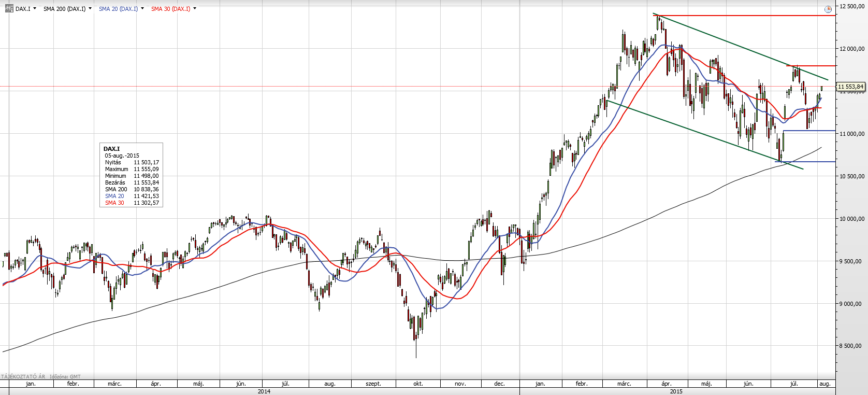Click the TÁJÉKOZTATÓ ÁR disclaimer text

(x=23, y=377)
